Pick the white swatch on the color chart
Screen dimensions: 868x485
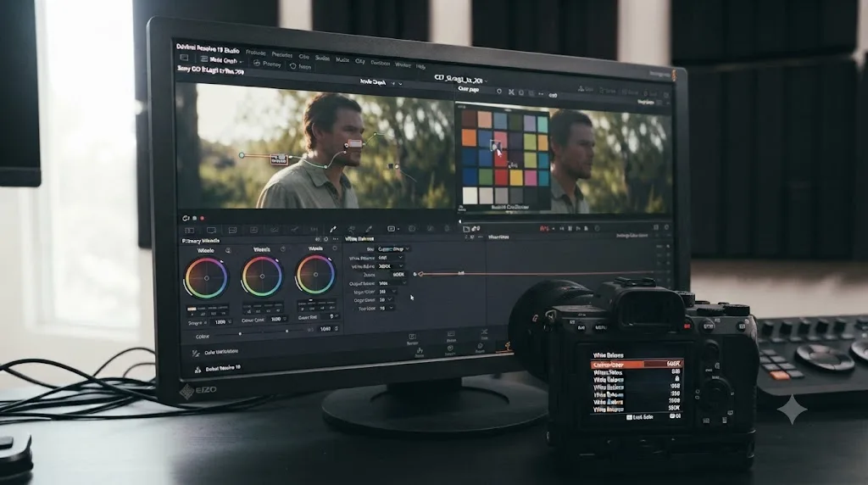click(x=470, y=195)
